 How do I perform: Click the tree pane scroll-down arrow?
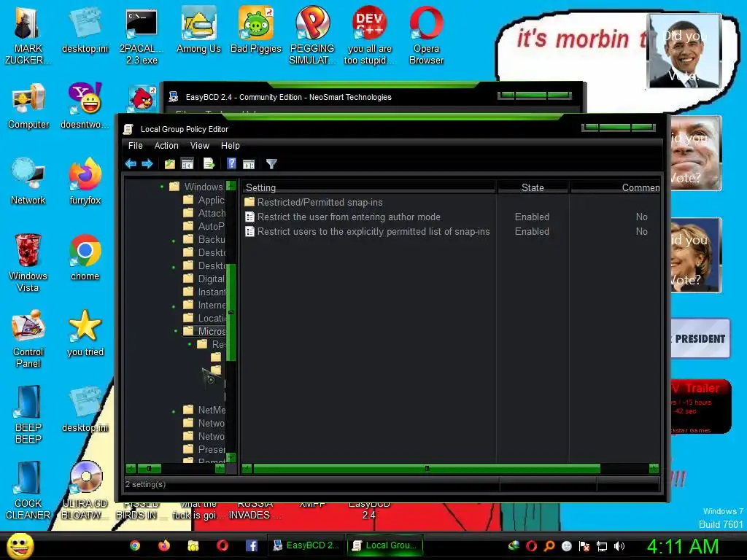tap(231, 457)
